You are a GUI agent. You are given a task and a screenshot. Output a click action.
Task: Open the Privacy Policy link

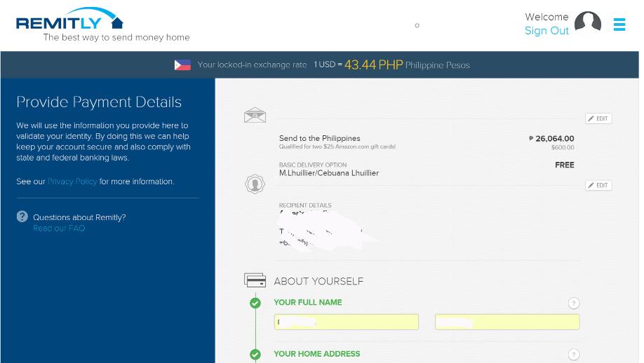72,181
